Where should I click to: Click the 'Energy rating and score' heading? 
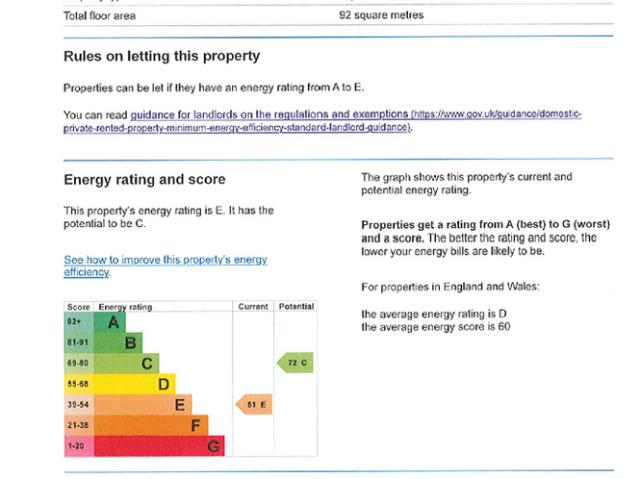coord(144,180)
